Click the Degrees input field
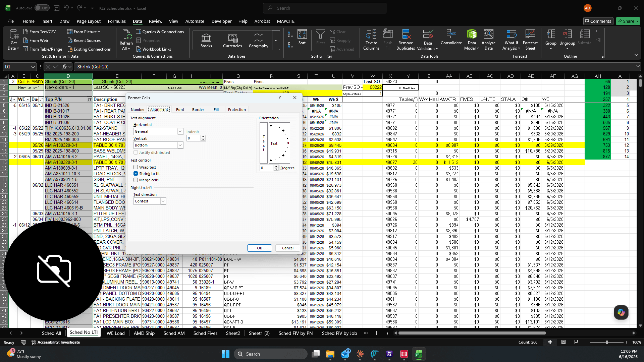This screenshot has width=644, height=362. click(x=267, y=168)
